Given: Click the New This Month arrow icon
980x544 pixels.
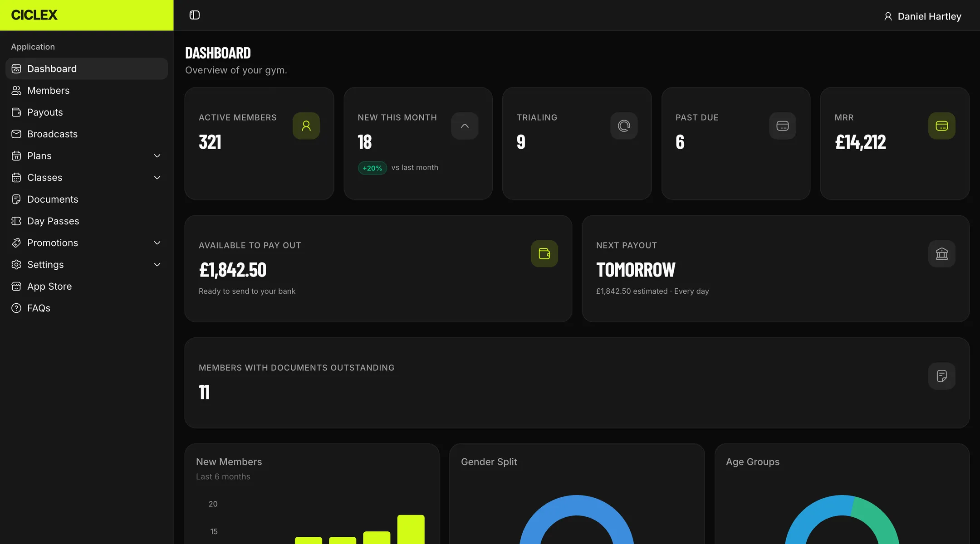Looking at the screenshot, I should pos(465,126).
